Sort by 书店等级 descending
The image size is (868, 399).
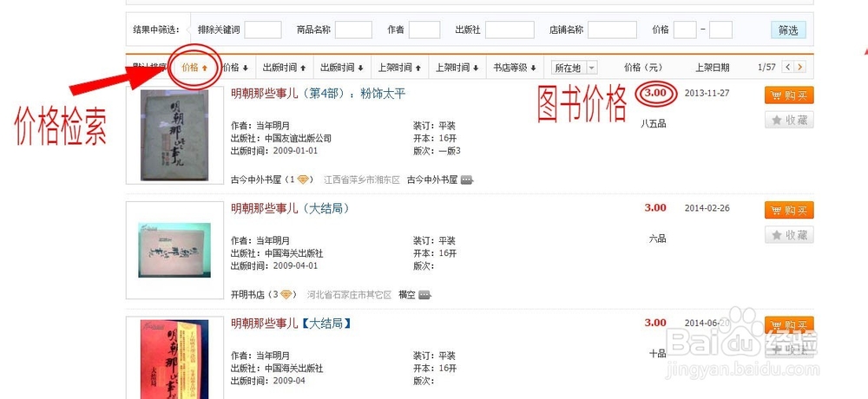[x=515, y=68]
